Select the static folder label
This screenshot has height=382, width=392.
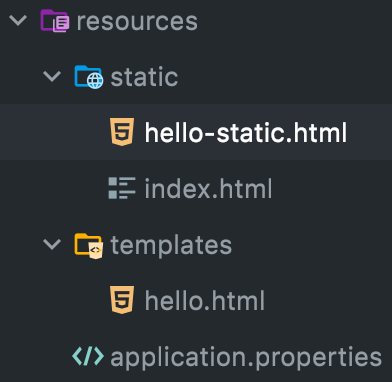pos(144,77)
